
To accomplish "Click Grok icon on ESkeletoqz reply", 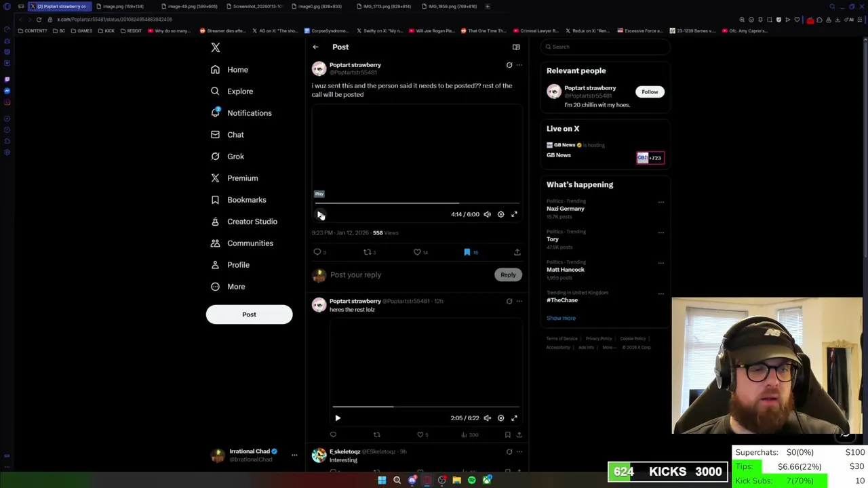I will [x=509, y=451].
